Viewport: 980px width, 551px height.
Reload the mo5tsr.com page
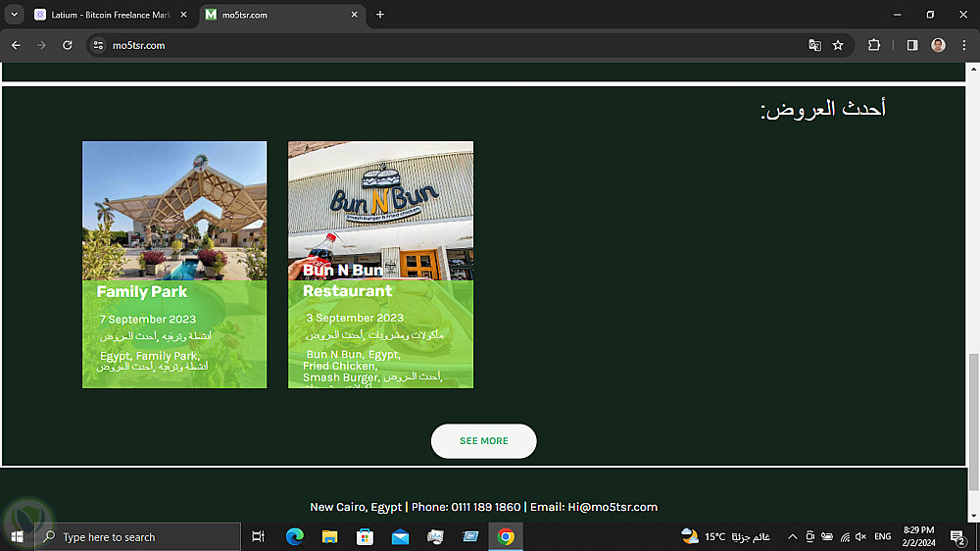[68, 45]
